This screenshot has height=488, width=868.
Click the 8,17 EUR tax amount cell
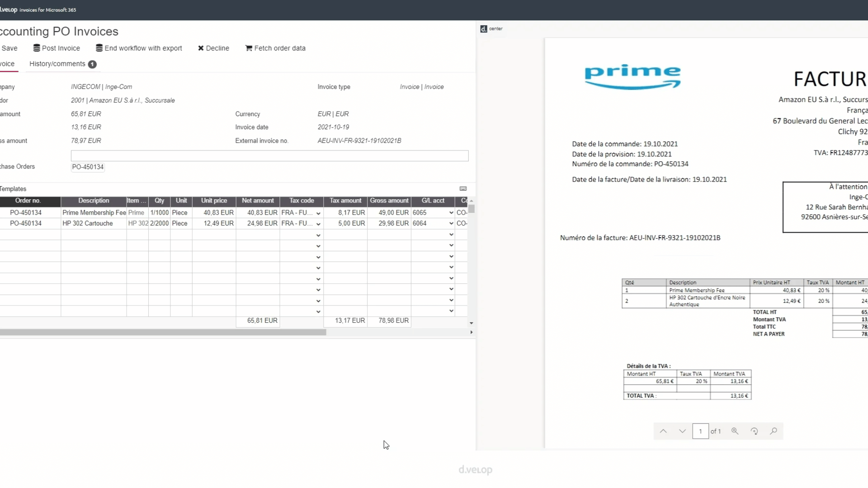click(x=345, y=212)
